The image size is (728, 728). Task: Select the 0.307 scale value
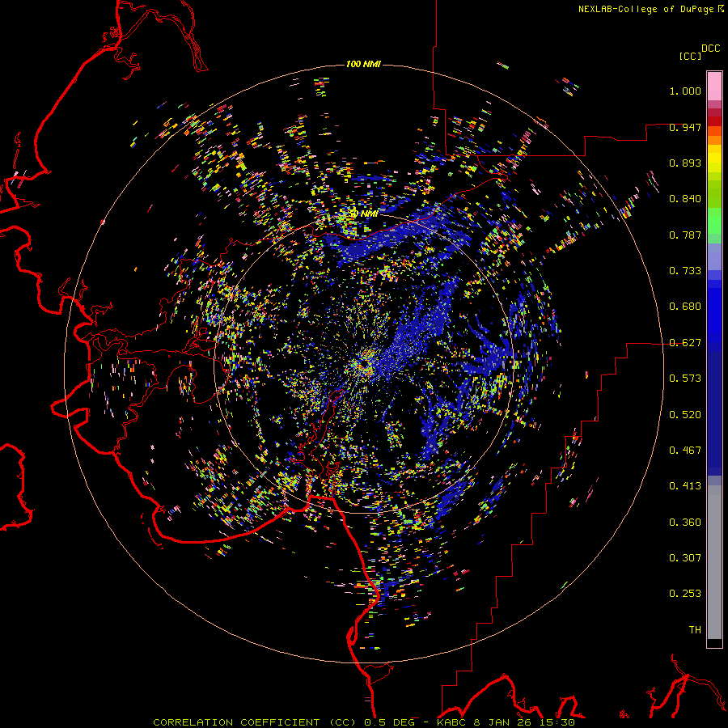click(685, 558)
